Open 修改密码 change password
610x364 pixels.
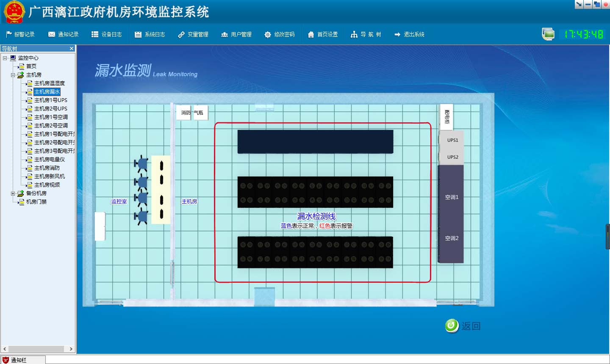click(280, 34)
